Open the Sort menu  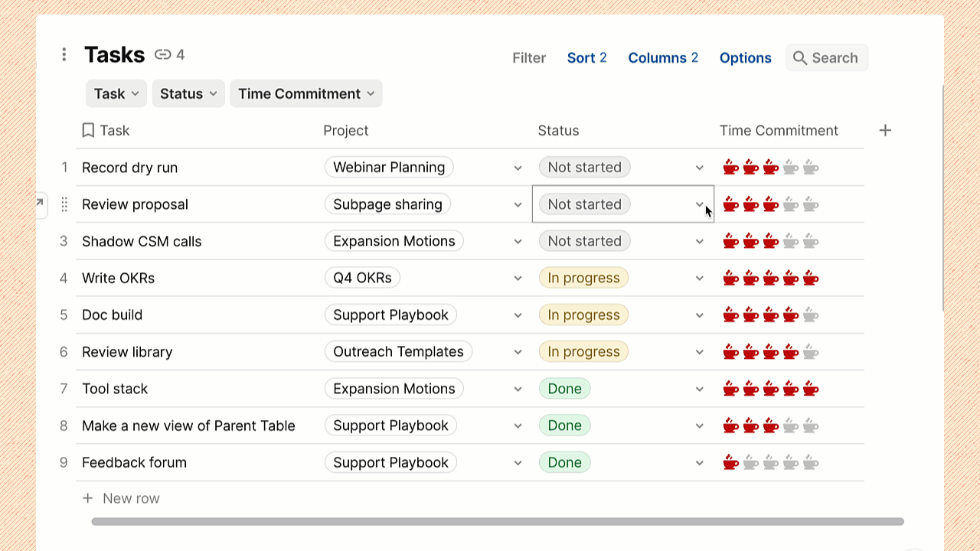tap(586, 58)
